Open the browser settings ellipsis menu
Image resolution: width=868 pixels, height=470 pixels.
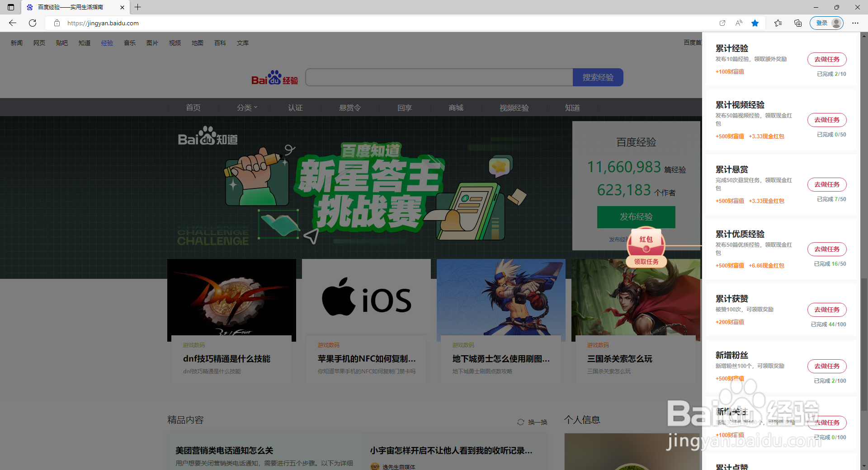[855, 23]
